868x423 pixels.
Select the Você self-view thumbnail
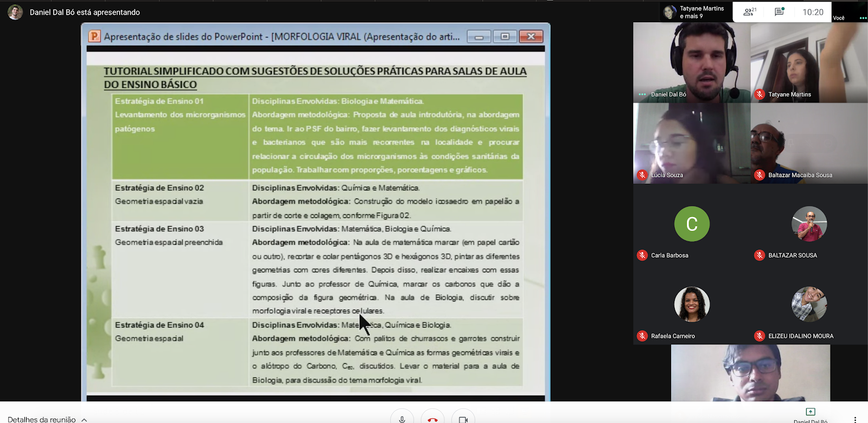[850, 11]
